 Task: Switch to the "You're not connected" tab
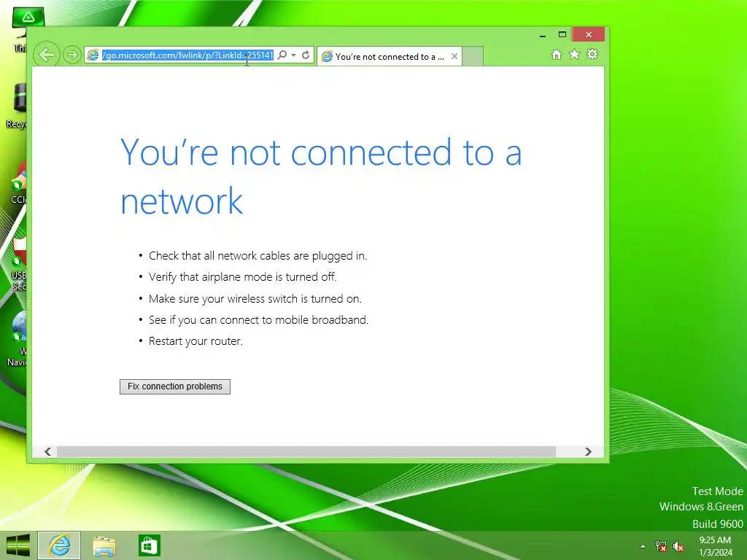pos(384,57)
